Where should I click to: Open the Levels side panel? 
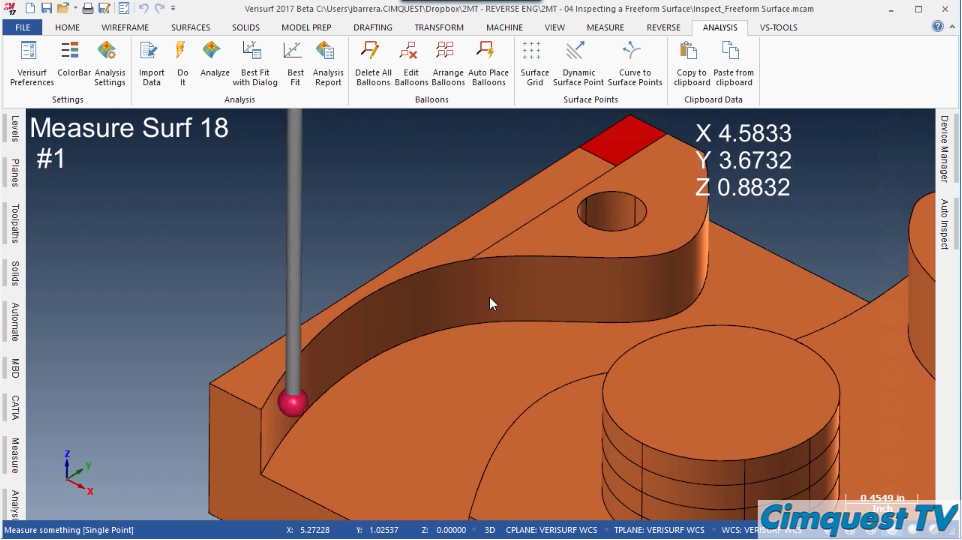point(14,128)
